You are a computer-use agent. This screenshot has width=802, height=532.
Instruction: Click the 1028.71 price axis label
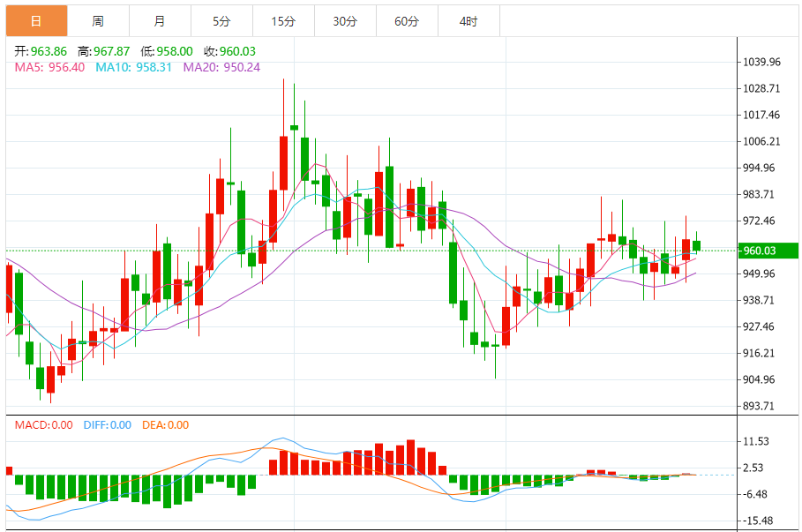click(762, 88)
